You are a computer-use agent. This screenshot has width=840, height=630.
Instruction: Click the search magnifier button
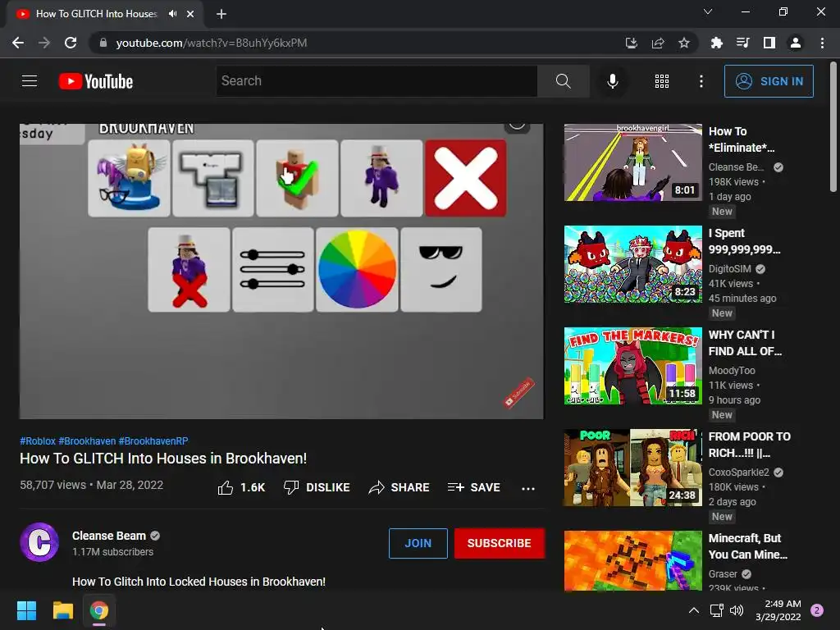pyautogui.click(x=563, y=81)
